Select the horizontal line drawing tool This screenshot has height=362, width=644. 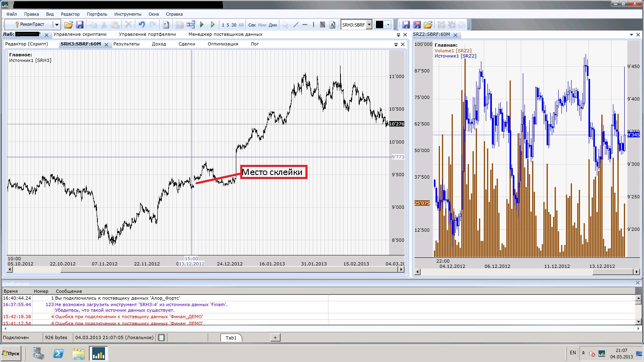[305, 25]
